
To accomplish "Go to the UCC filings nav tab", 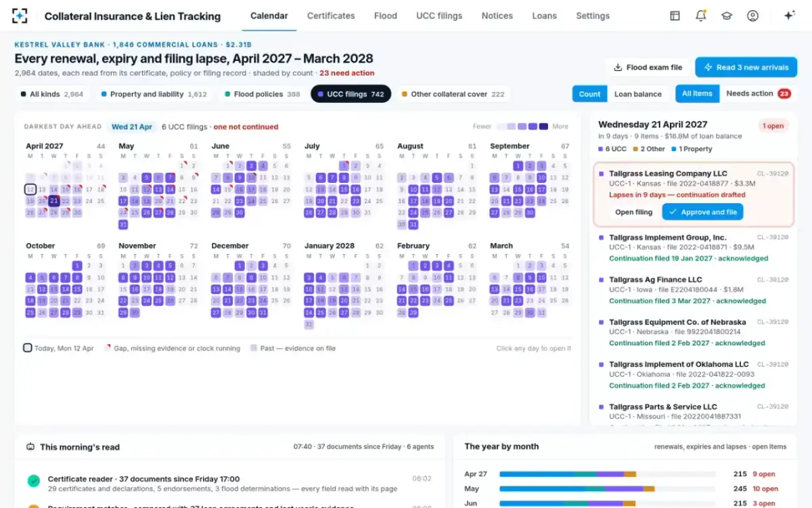I will coord(439,16).
